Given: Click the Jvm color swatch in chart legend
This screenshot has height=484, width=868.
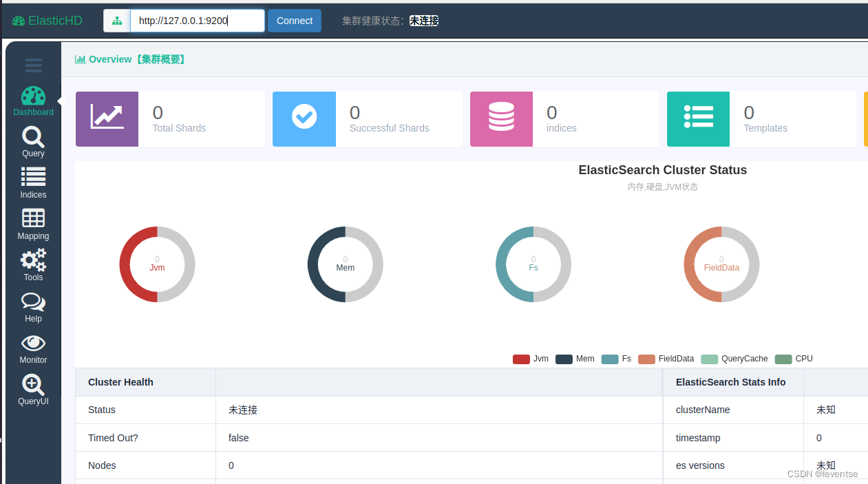Looking at the screenshot, I should (x=521, y=358).
